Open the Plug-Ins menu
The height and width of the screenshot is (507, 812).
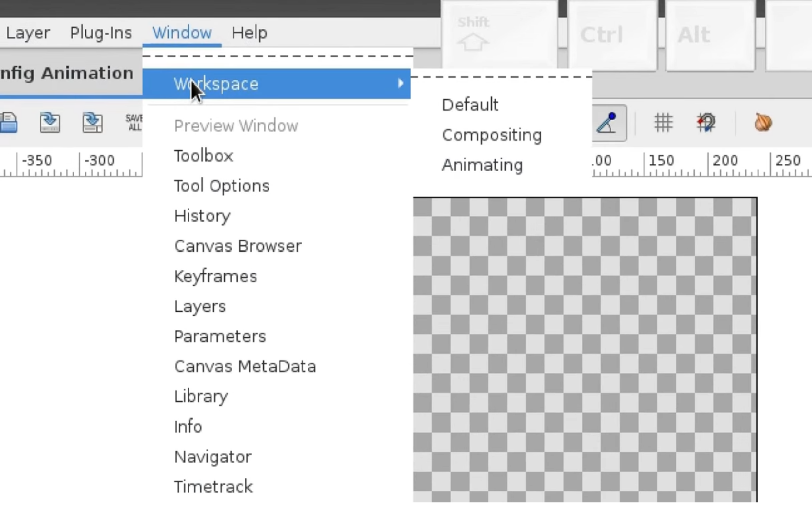(x=101, y=33)
